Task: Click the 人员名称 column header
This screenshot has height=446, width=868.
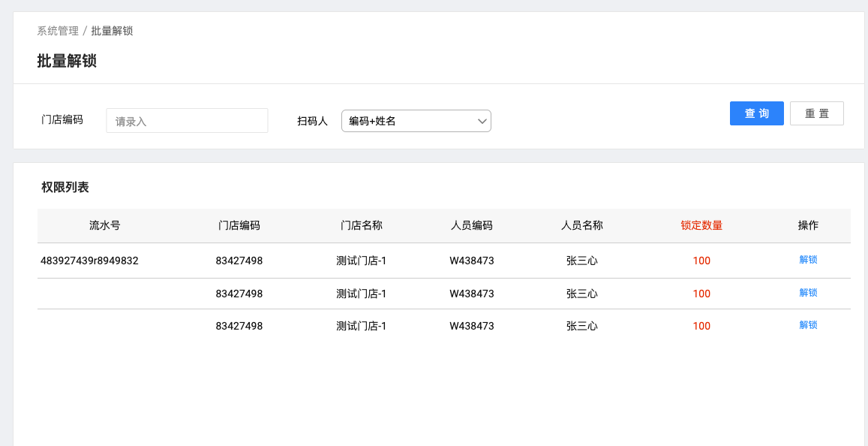Action: coord(582,225)
